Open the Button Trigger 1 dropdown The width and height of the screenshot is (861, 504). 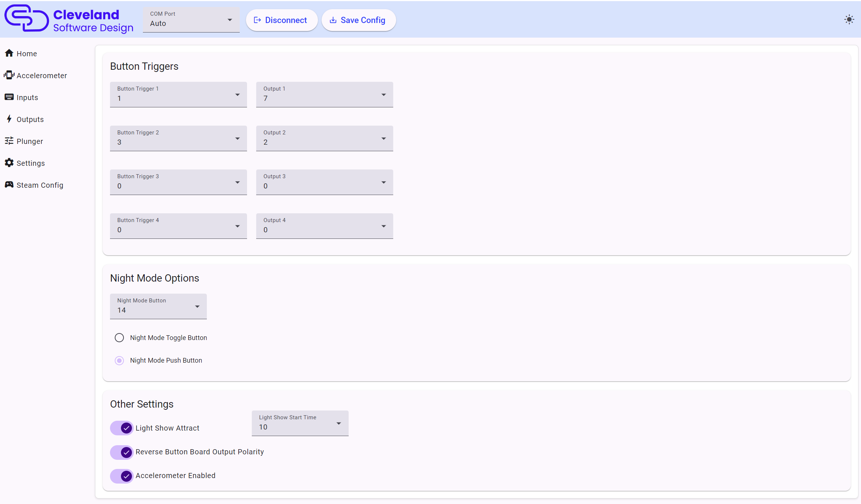[178, 95]
